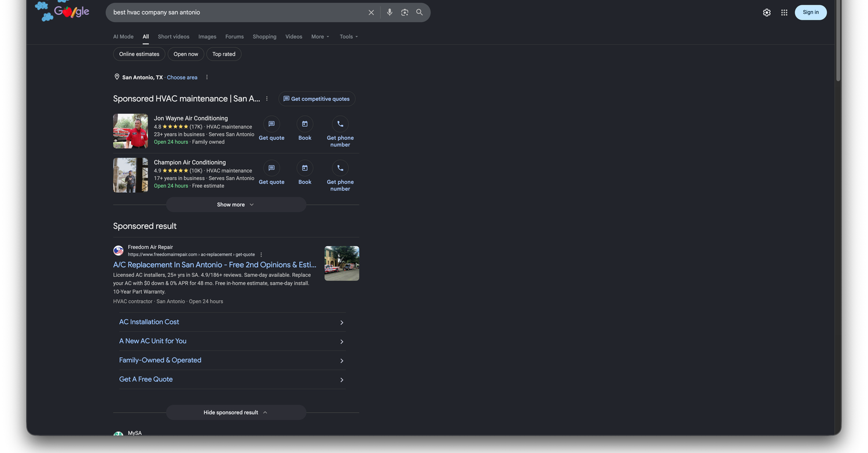Open Champion Air Conditioning photo thumbnail
The width and height of the screenshot is (868, 453).
coord(131,175)
